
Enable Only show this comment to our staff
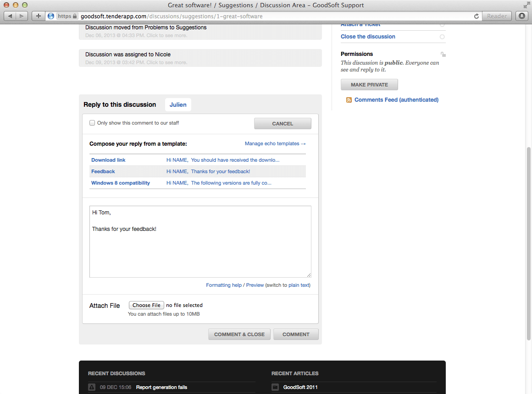(92, 123)
